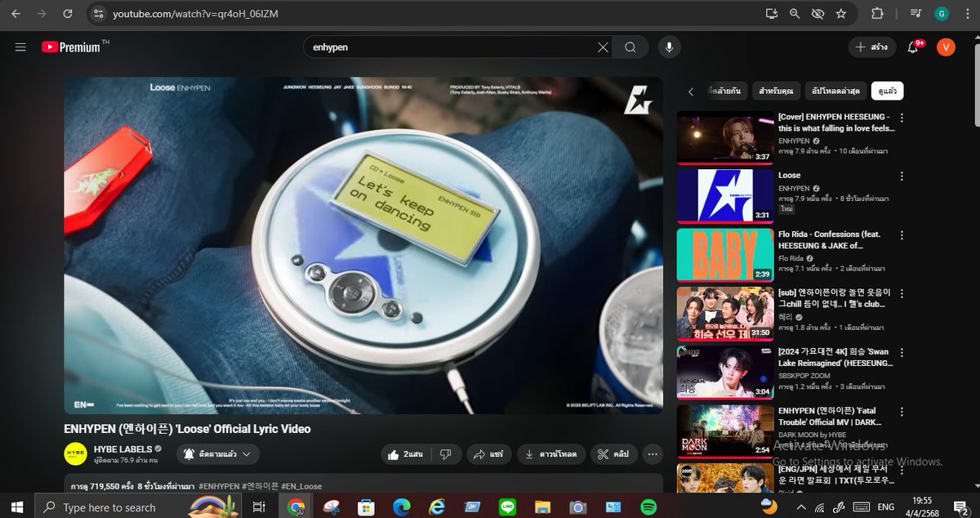Click the #EN_Loose hashtag
The height and width of the screenshot is (518, 980).
(x=301, y=486)
